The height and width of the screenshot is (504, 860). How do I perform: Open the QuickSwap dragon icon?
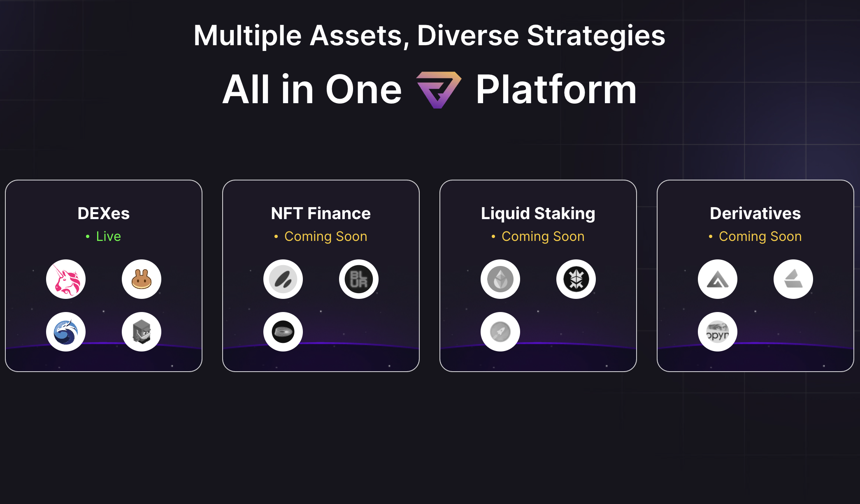pos(66,332)
